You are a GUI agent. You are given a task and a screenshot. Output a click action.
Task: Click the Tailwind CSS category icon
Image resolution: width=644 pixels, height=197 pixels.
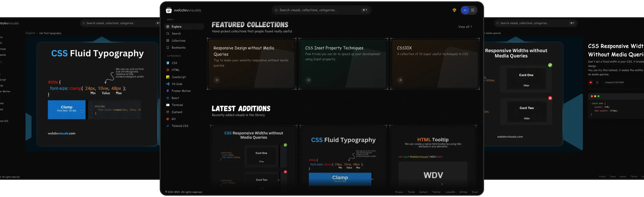(x=168, y=126)
